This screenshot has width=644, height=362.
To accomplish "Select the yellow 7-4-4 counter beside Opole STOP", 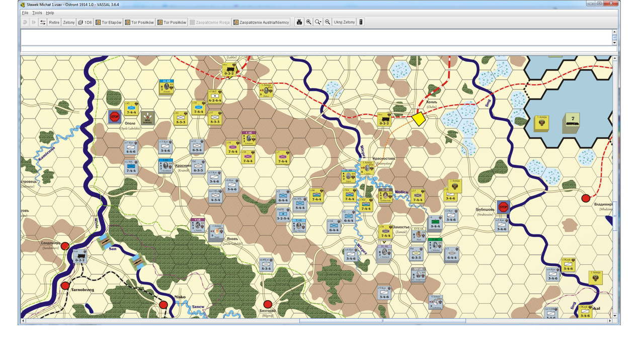I will [131, 108].
